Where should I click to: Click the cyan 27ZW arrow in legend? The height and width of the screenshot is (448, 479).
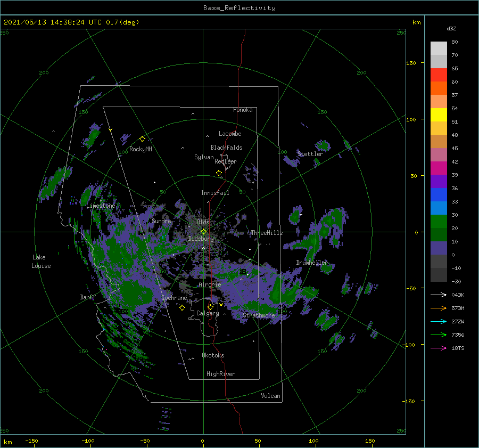pos(439,321)
